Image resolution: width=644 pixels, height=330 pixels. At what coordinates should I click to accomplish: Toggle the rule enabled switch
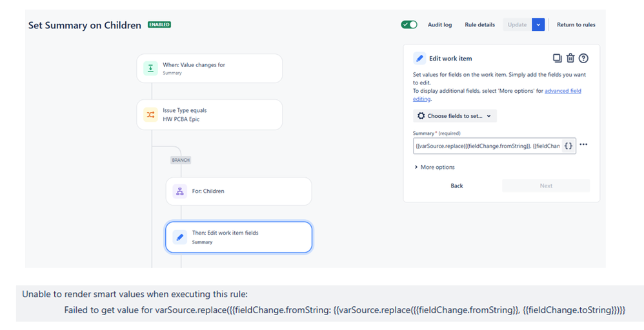click(409, 24)
